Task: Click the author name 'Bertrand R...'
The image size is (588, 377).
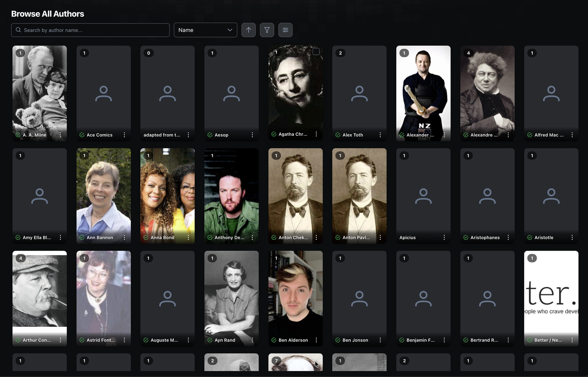Action: click(x=485, y=340)
